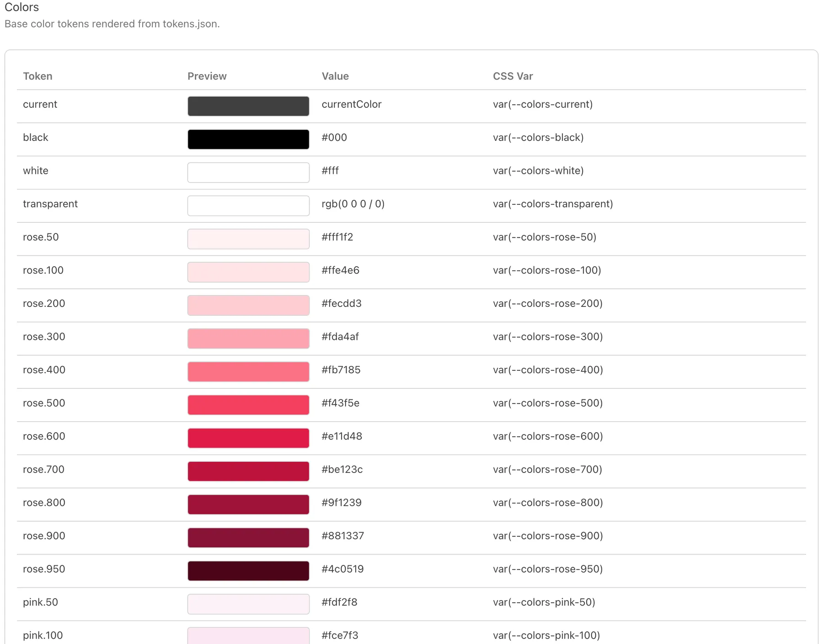Click the Colors page heading
Viewport: 823px width, 644px height.
click(x=21, y=7)
